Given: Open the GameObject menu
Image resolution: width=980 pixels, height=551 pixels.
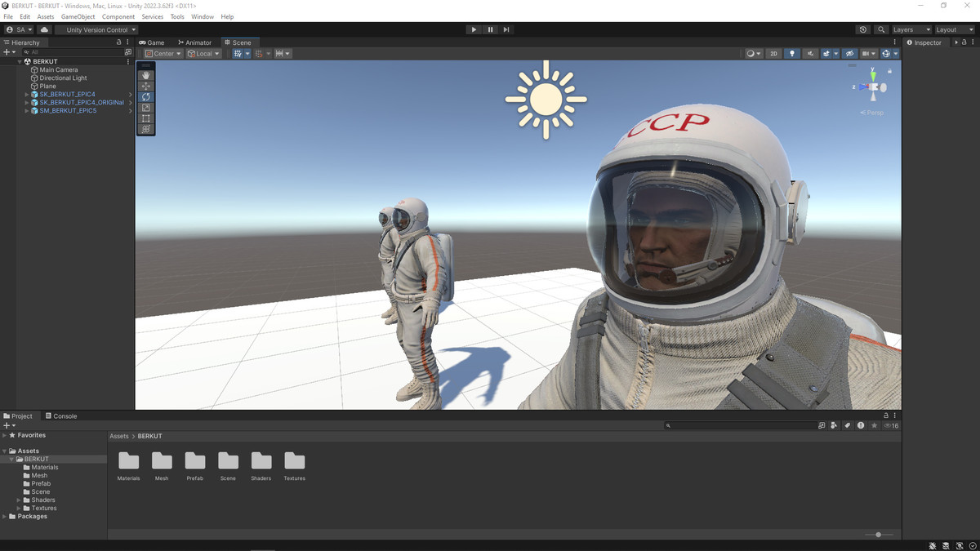Looking at the screenshot, I should click(78, 16).
